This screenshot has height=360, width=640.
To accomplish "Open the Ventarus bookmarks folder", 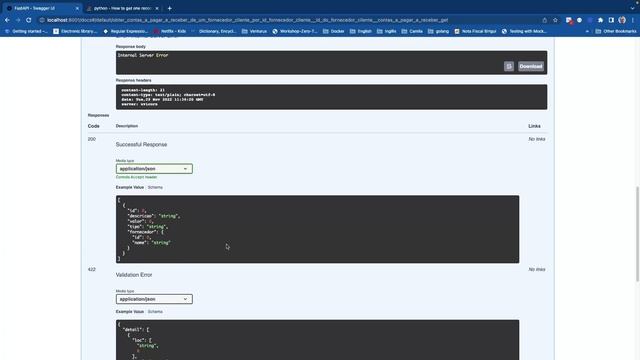I will (254, 31).
